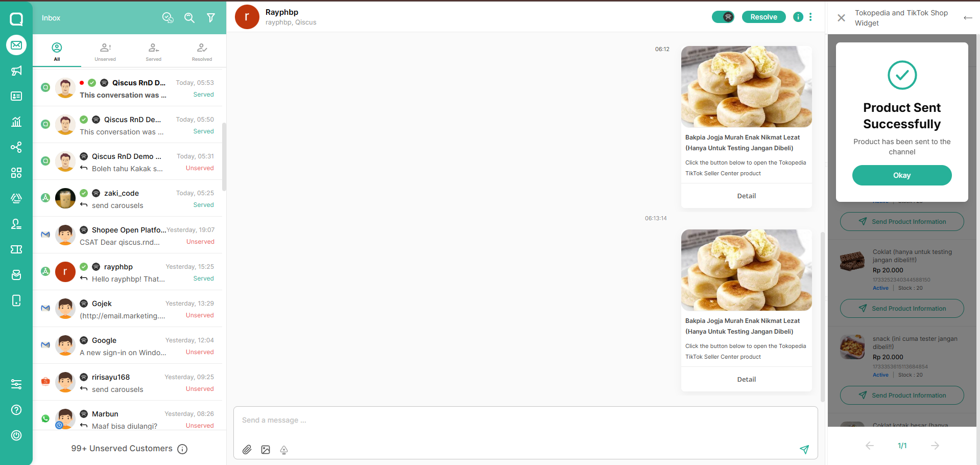Click the snack product thumbnail in the widget
Image resolution: width=980 pixels, height=465 pixels.
click(x=852, y=347)
